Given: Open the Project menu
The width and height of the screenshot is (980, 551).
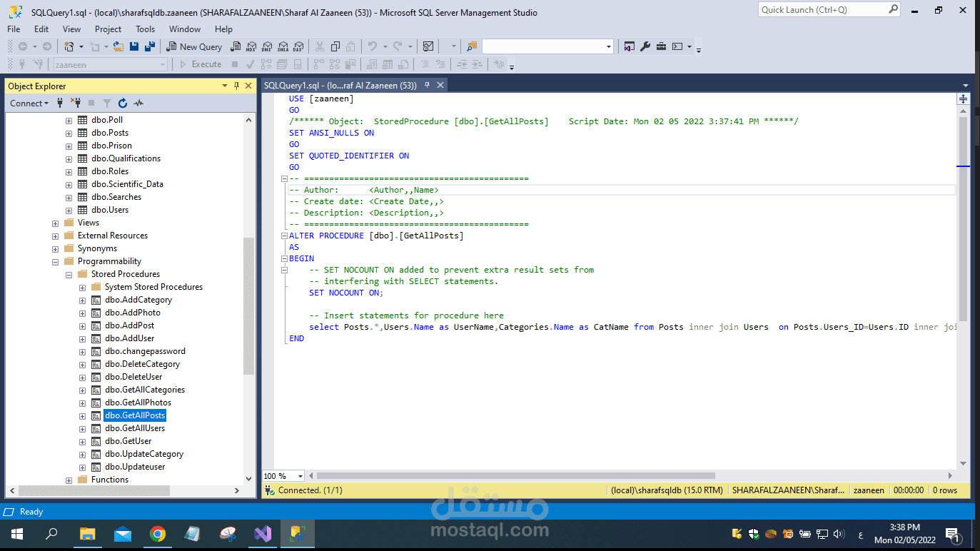Looking at the screenshot, I should 108,29.
